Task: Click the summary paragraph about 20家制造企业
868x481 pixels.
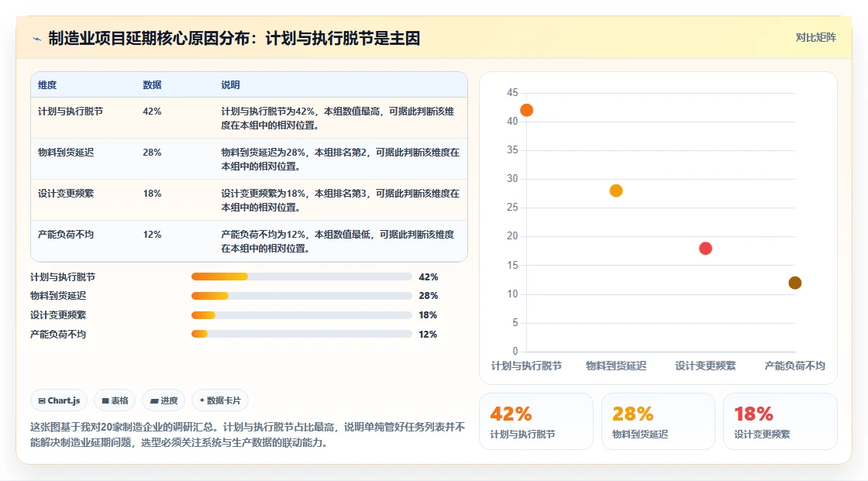Action: (247, 435)
